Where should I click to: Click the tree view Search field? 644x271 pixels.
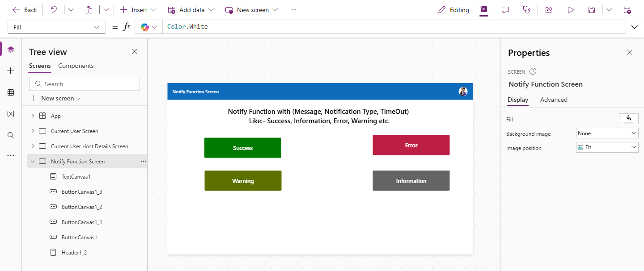(85, 84)
